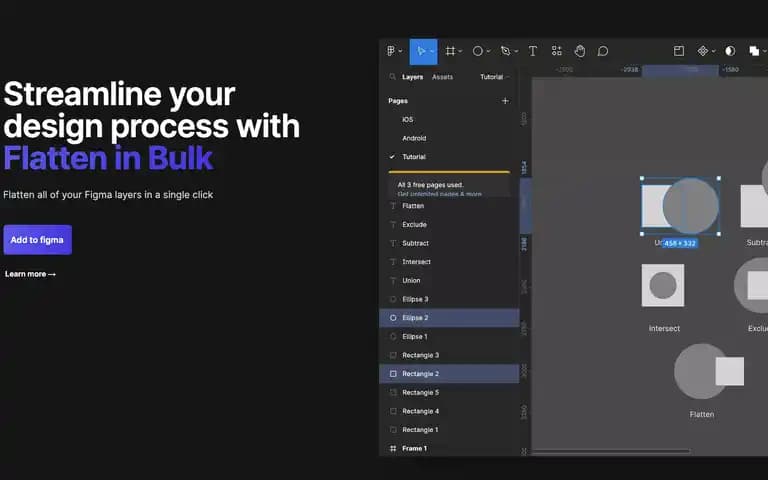
Task: Select the Ellipse shape tool
Action: click(478, 51)
